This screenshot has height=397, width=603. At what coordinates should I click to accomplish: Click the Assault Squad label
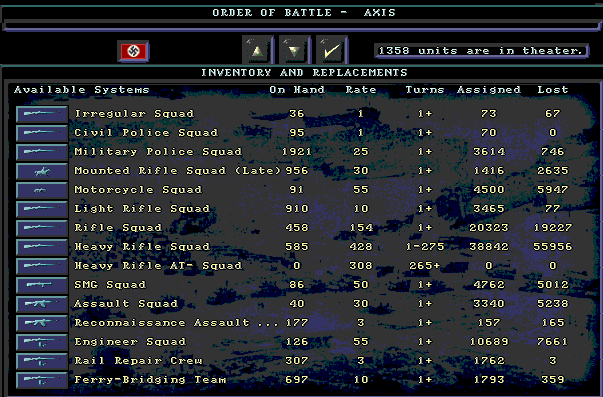[126, 304]
